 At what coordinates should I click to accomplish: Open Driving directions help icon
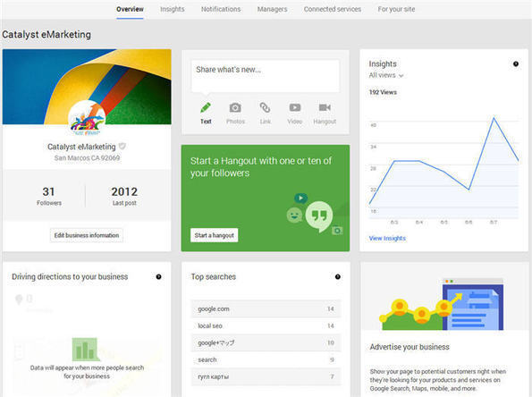click(158, 277)
